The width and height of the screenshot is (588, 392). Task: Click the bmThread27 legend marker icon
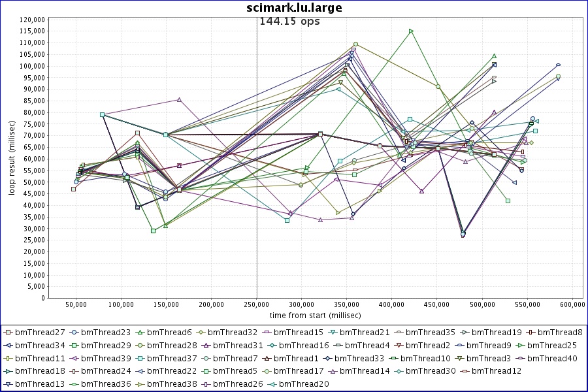tap(8, 332)
